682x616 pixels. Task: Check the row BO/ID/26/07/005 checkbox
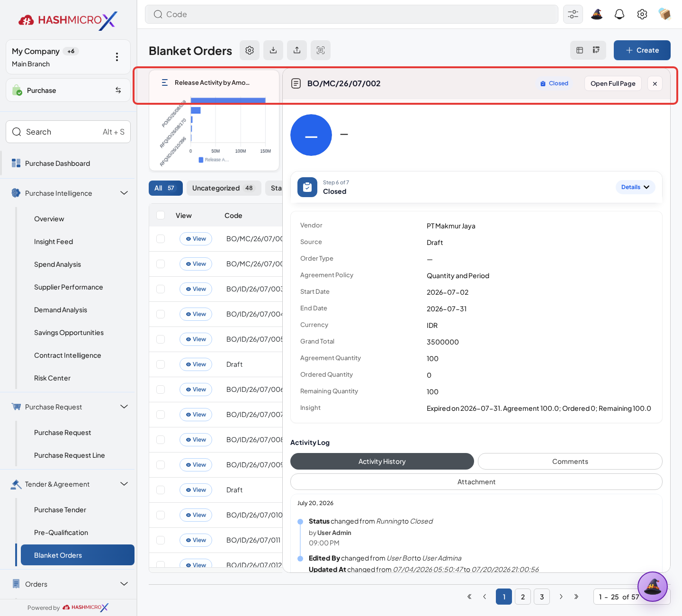[161, 339]
